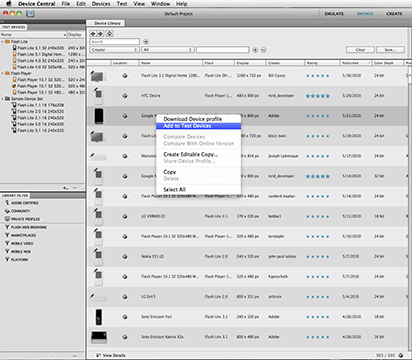The height and width of the screenshot is (360, 412).
Task: Sort test devices by Name column
Action: 33,35
